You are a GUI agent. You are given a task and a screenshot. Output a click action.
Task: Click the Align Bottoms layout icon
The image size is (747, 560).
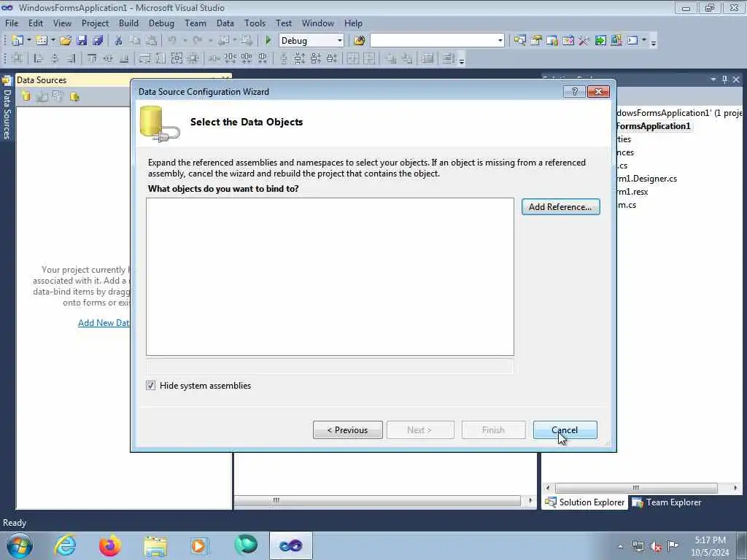point(124,58)
